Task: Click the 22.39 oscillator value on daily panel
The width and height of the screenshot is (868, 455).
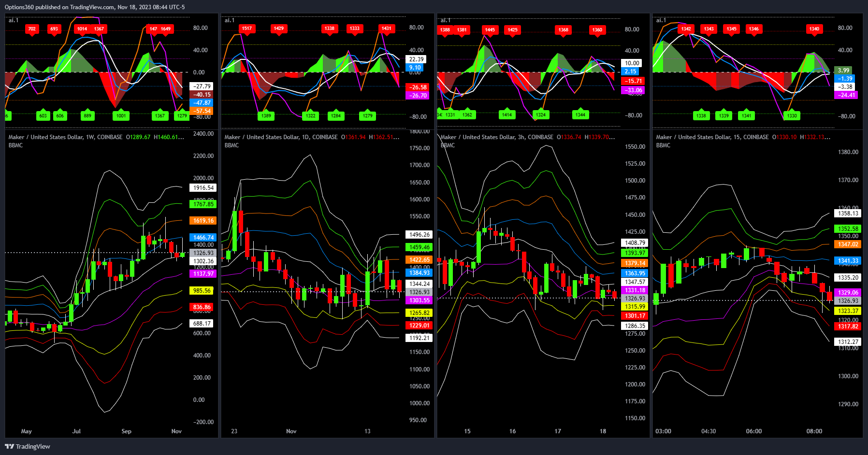Action: [x=416, y=59]
